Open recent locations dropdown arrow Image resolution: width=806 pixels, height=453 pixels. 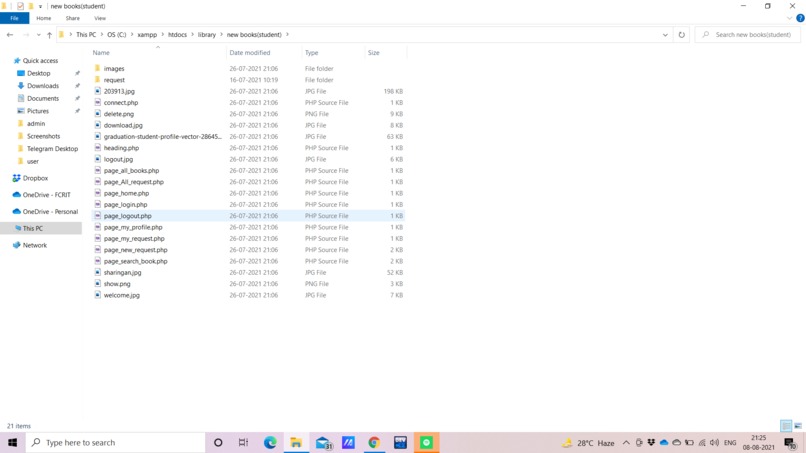tap(39, 34)
